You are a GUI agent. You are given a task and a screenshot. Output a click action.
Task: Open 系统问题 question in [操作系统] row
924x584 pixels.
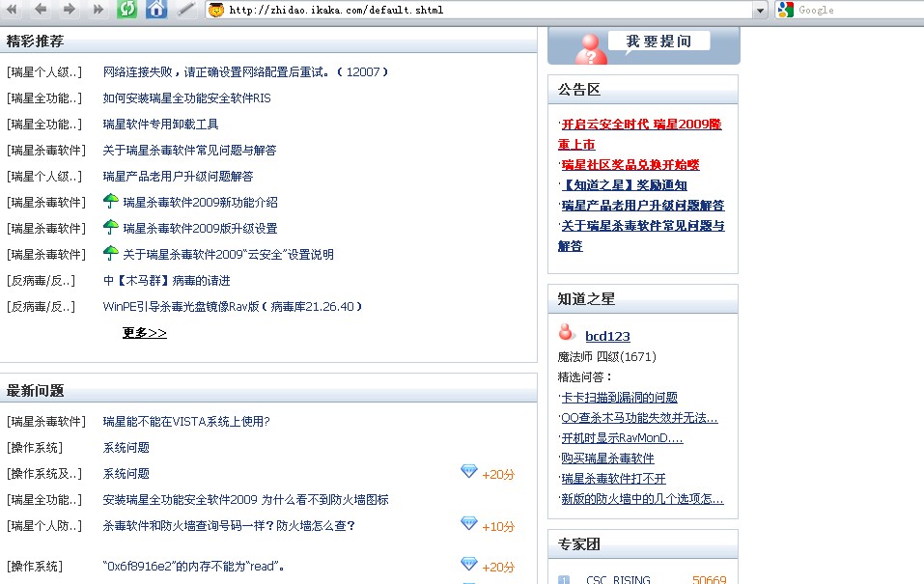(126, 447)
